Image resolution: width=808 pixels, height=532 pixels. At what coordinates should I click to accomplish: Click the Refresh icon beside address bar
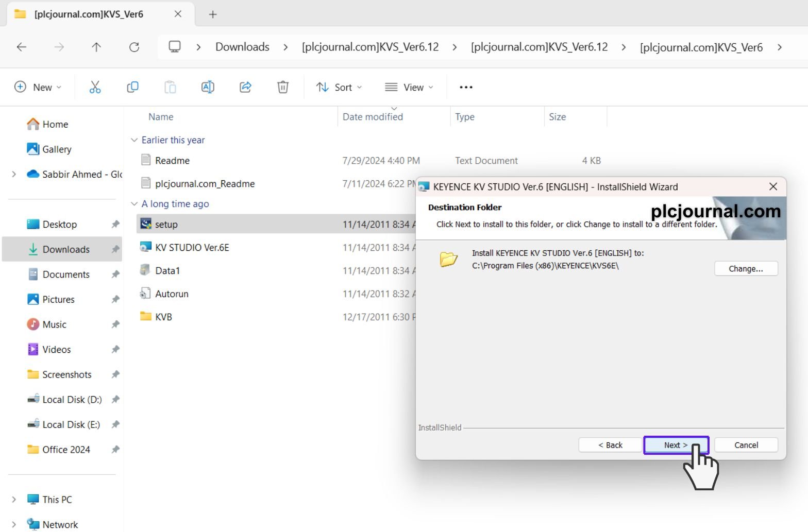coord(134,47)
